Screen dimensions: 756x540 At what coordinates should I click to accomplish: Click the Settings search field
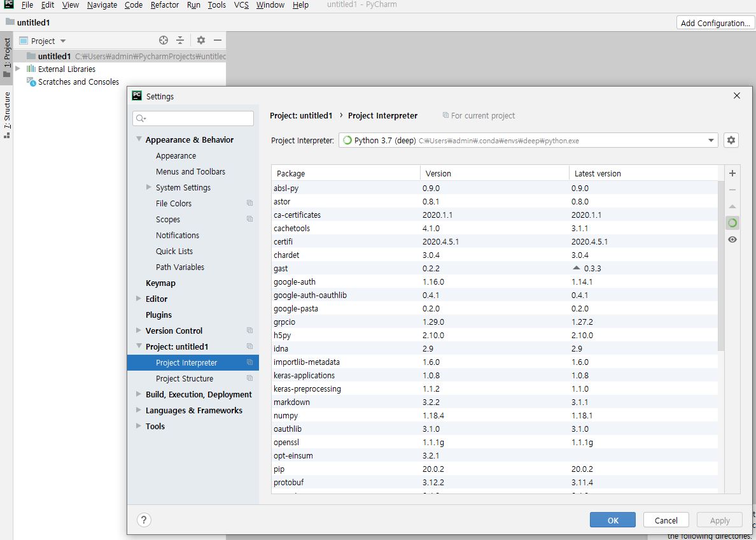[x=193, y=118]
